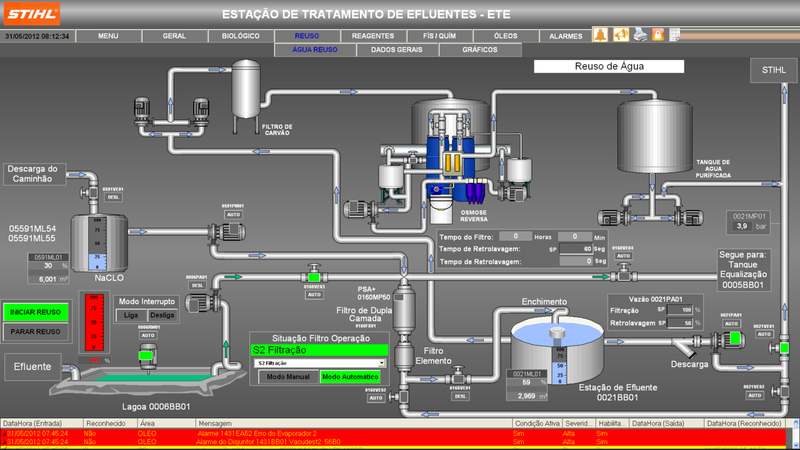
Task: Click the valve on Tanque Equalização line
Action: click(623, 274)
